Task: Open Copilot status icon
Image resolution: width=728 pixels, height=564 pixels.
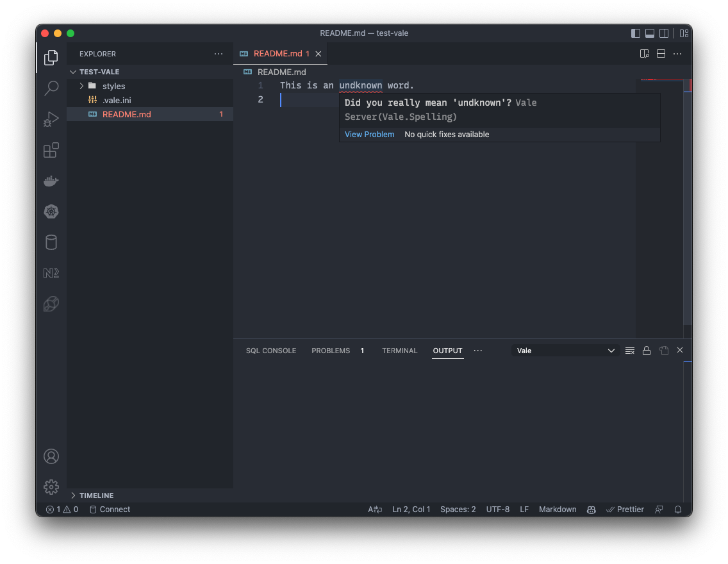Action: [591, 510]
